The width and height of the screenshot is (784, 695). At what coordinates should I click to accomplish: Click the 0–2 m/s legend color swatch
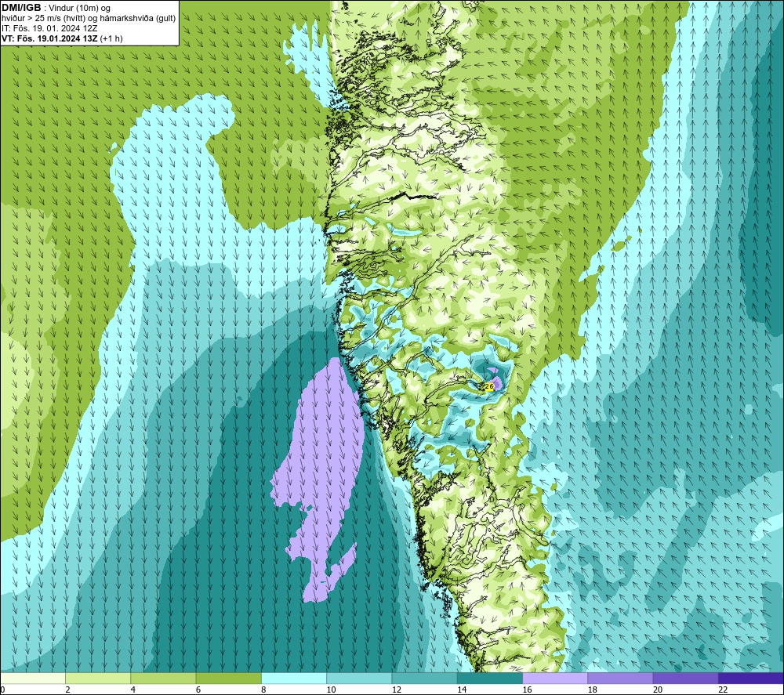point(33,678)
